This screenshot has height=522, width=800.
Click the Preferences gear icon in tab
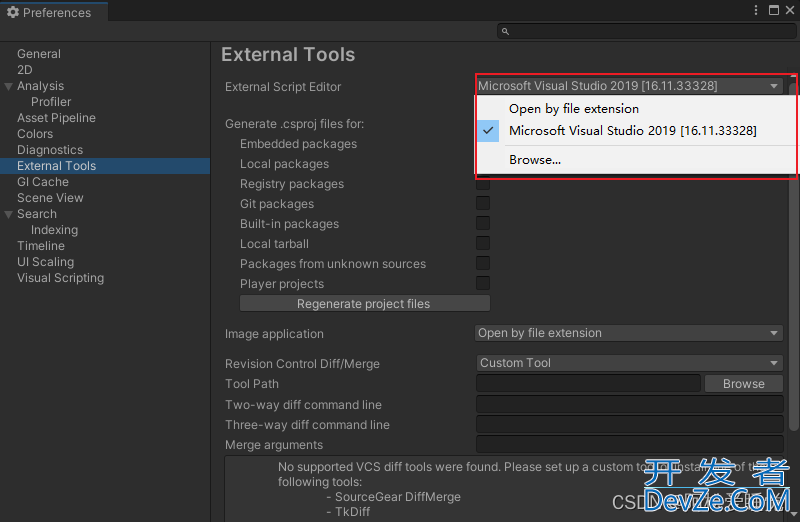pos(13,12)
